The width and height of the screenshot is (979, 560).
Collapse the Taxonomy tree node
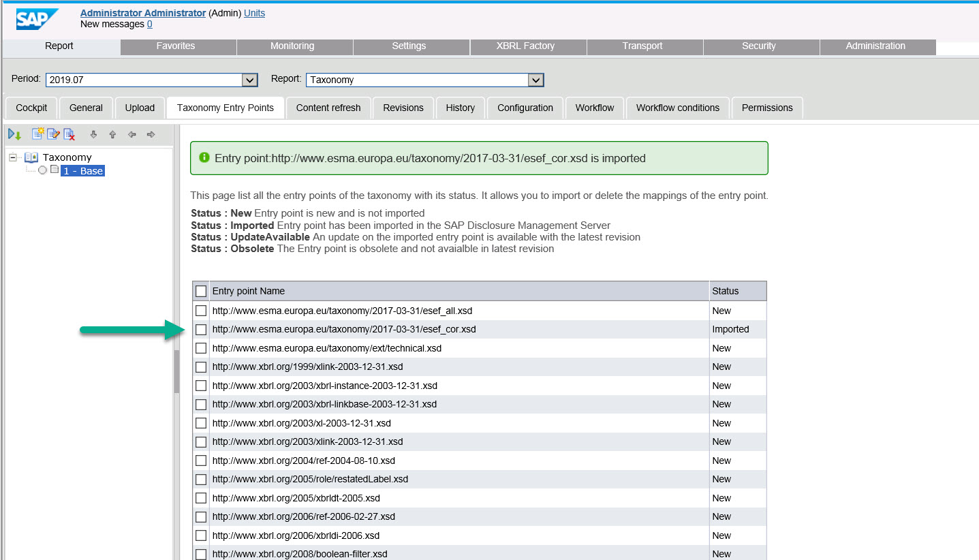point(13,157)
